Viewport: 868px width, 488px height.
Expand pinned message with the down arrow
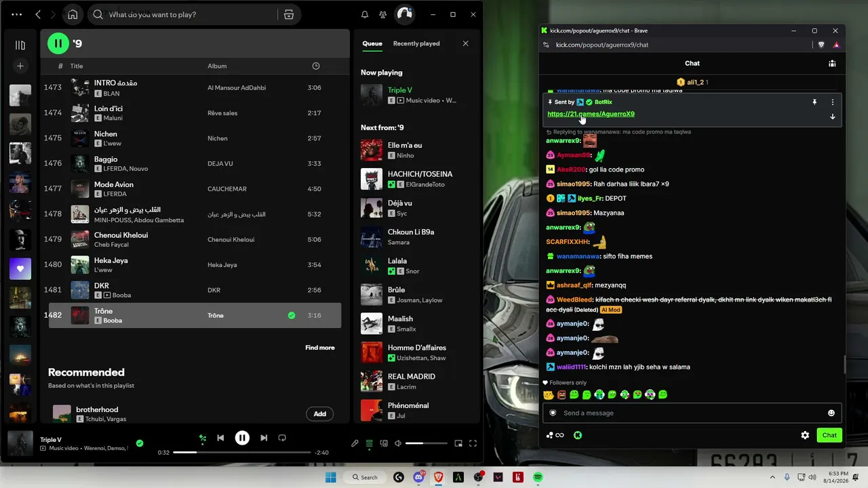click(833, 117)
